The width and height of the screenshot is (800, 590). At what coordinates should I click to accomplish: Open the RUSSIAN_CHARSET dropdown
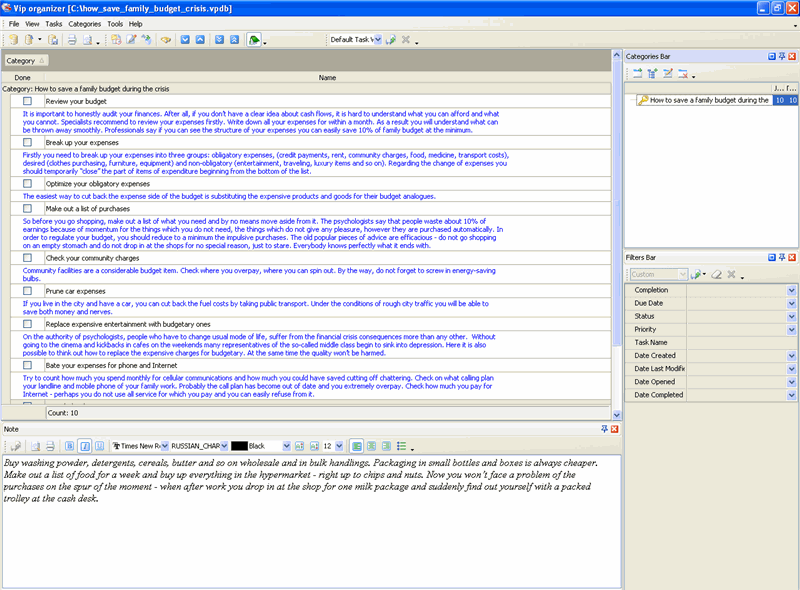(224, 446)
